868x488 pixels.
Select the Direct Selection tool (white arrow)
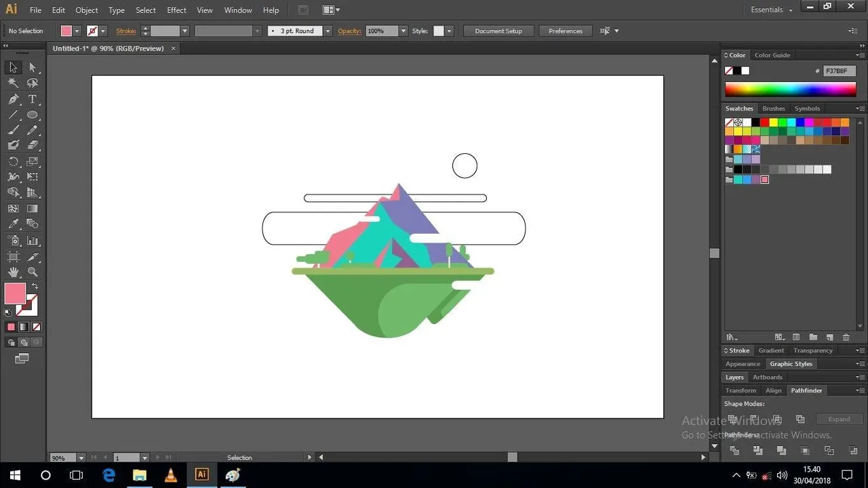pos(33,67)
